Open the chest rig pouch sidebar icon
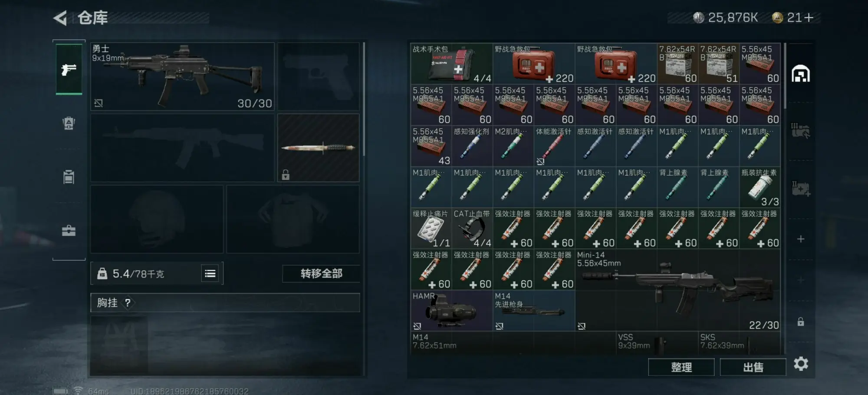The image size is (868, 395). pos(69,177)
